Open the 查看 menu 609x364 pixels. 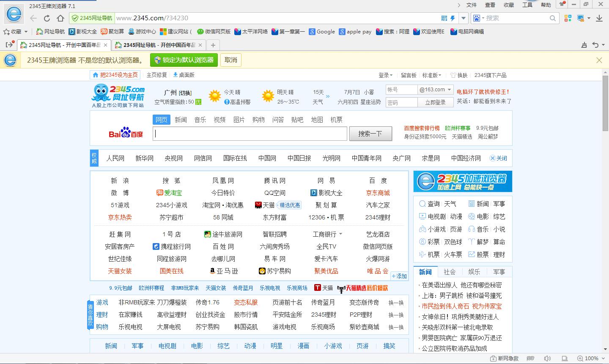coord(490,5)
